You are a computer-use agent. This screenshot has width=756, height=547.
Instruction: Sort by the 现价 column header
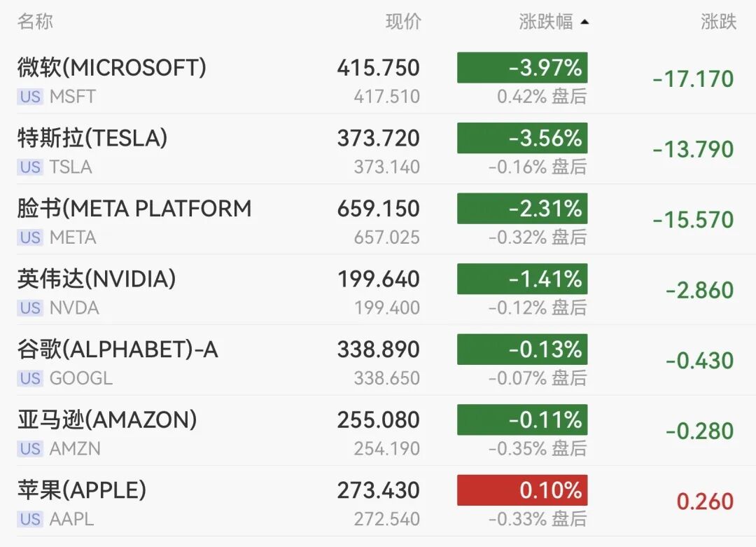(x=403, y=22)
